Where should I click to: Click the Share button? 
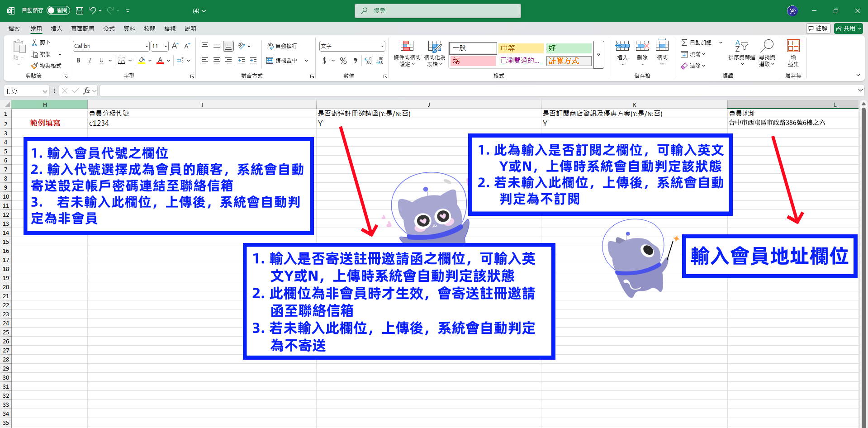(849, 29)
